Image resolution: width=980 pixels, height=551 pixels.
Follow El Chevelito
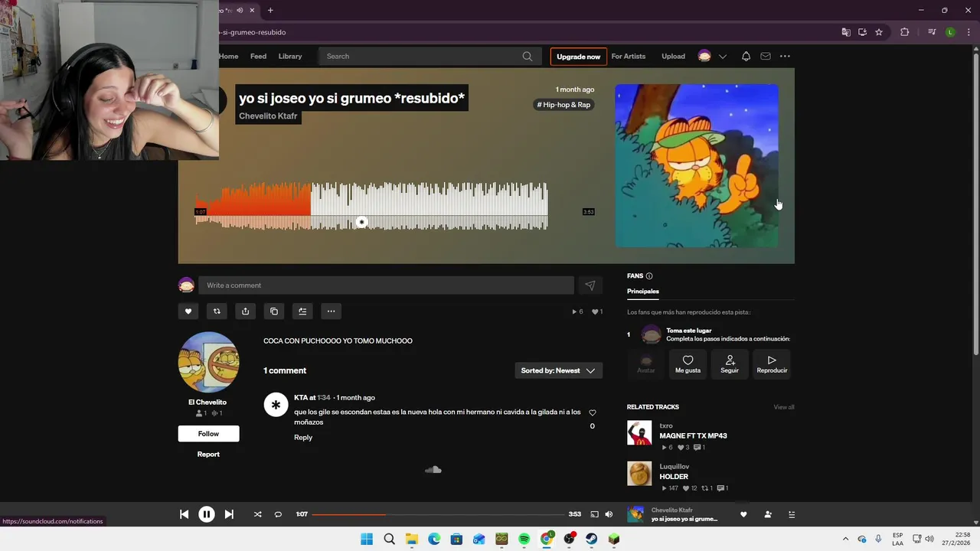[208, 434]
